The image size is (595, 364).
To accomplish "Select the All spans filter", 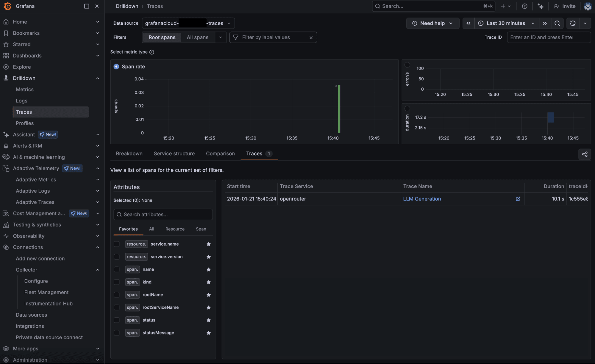I will pyautogui.click(x=197, y=37).
